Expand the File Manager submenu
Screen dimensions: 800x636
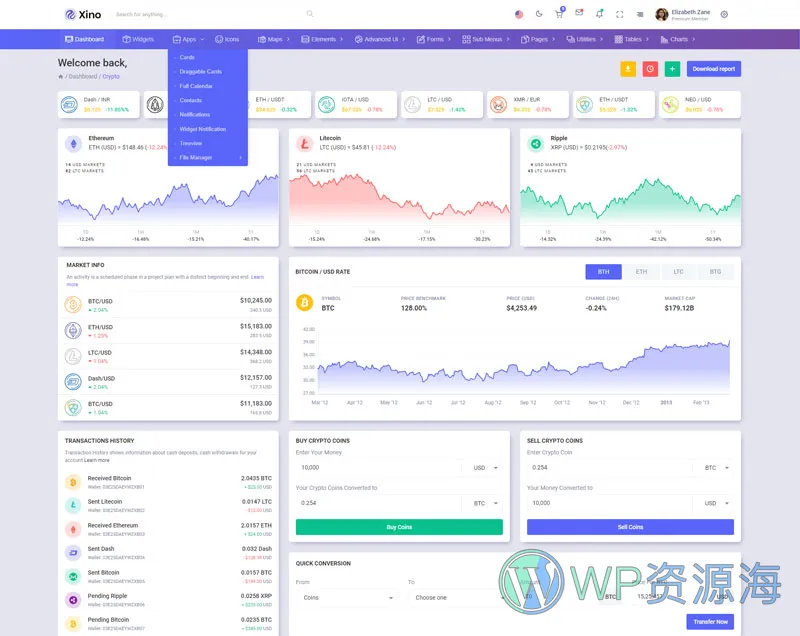207,157
